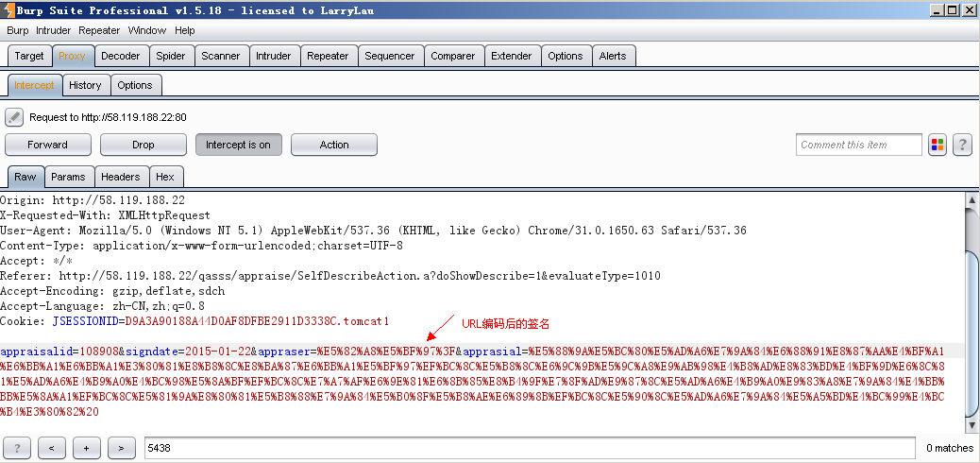Open the Intruder tool tab

(x=273, y=56)
